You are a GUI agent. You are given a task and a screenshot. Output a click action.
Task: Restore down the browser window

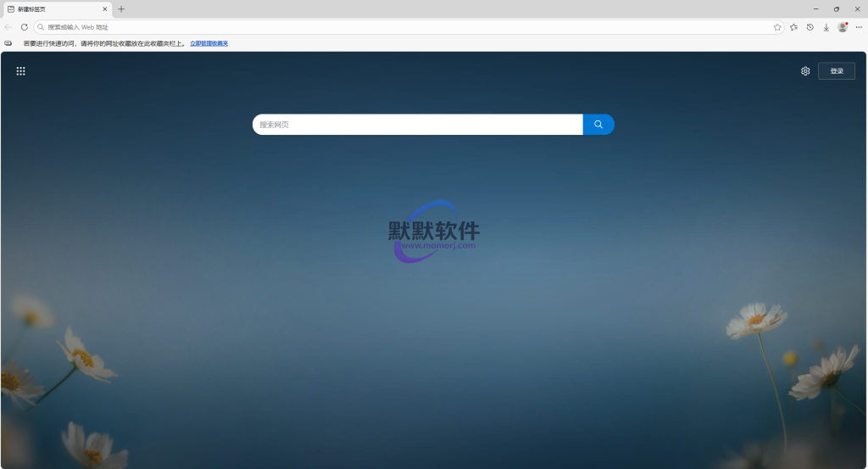point(836,9)
